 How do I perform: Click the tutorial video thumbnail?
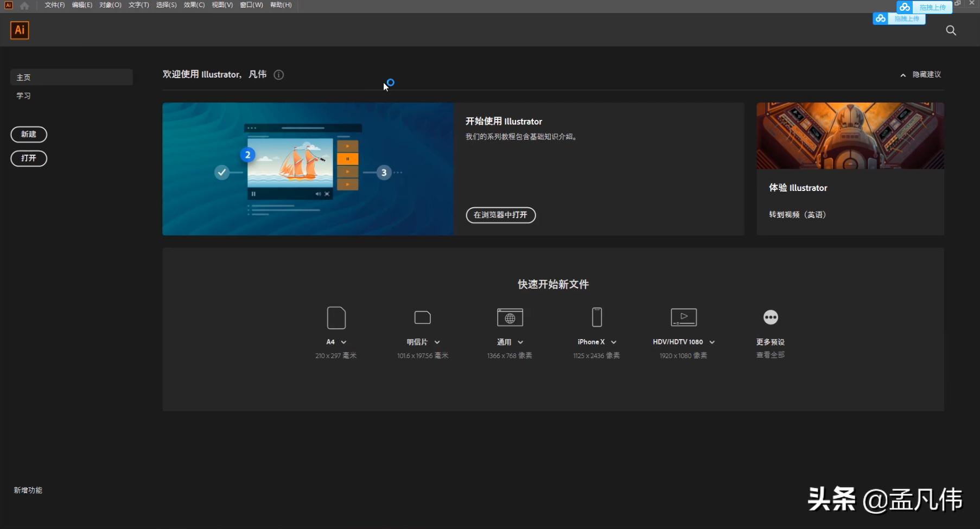[307, 169]
